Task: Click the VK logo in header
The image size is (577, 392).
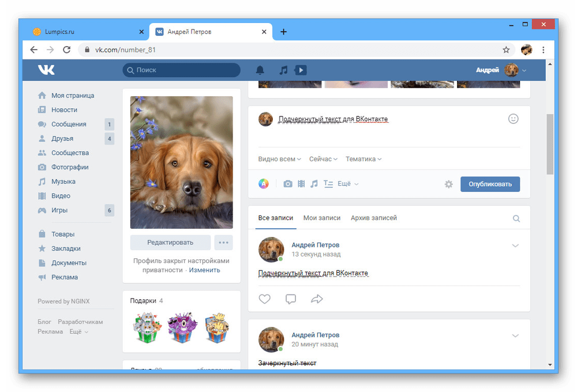Action: [x=46, y=70]
